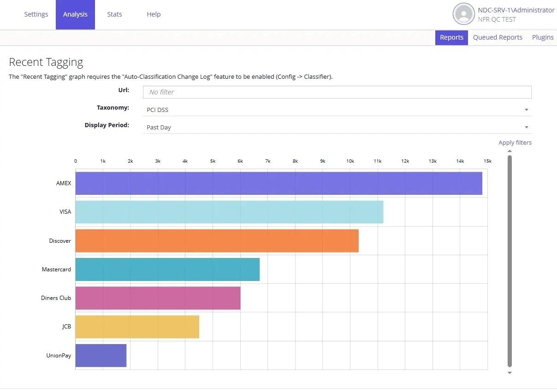Click the Display Period: field label
The width and height of the screenshot is (557, 392).
tap(107, 125)
